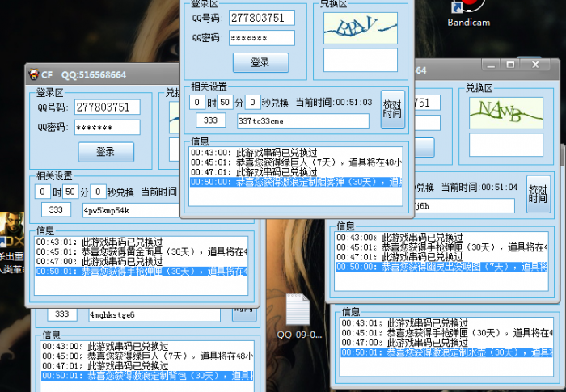Click 333 field beside 4mqhkstge6

(x=62, y=314)
